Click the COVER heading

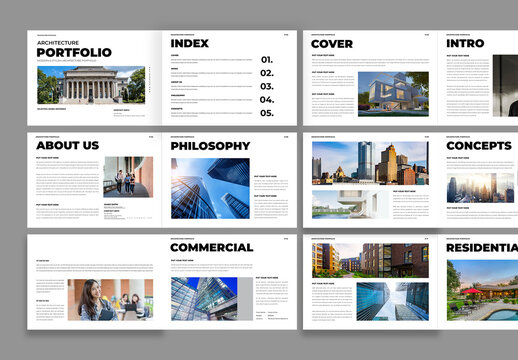point(332,44)
